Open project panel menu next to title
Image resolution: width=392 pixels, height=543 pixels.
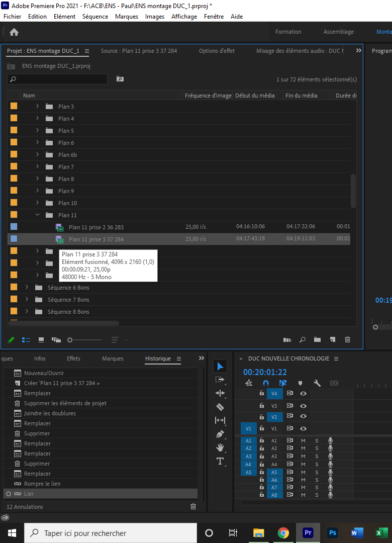coord(87,51)
